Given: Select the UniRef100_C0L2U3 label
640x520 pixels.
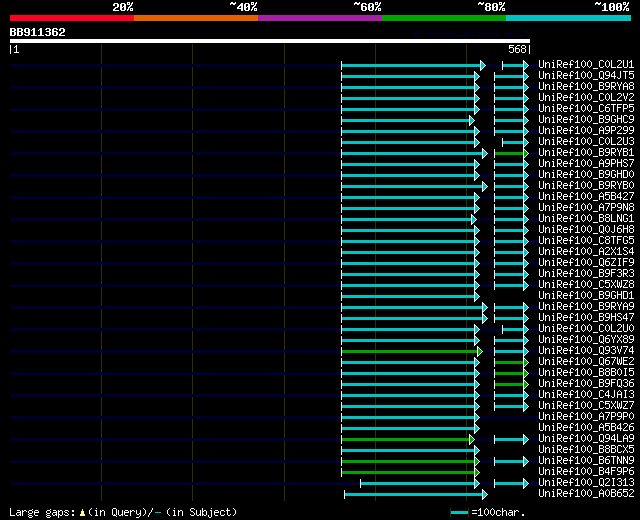Looking at the screenshot, I should [x=586, y=142].
